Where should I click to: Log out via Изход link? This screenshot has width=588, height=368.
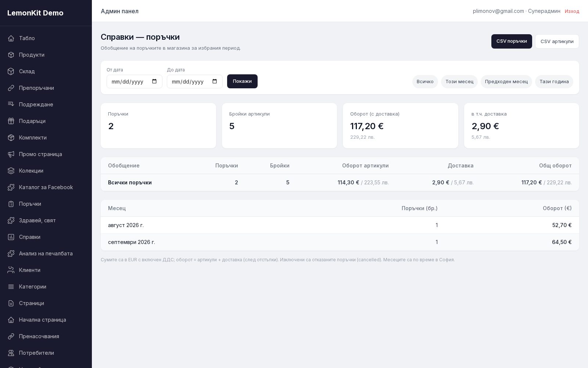click(572, 11)
